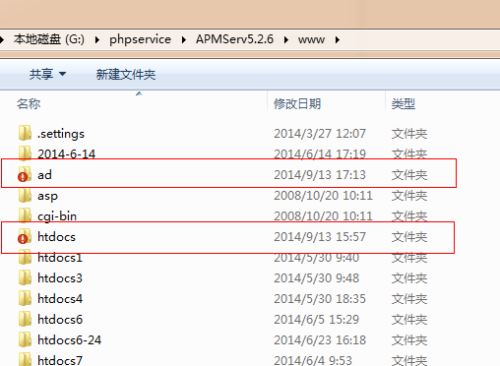Select the folder name htdocs3
The width and height of the screenshot is (500, 366).
[60, 278]
